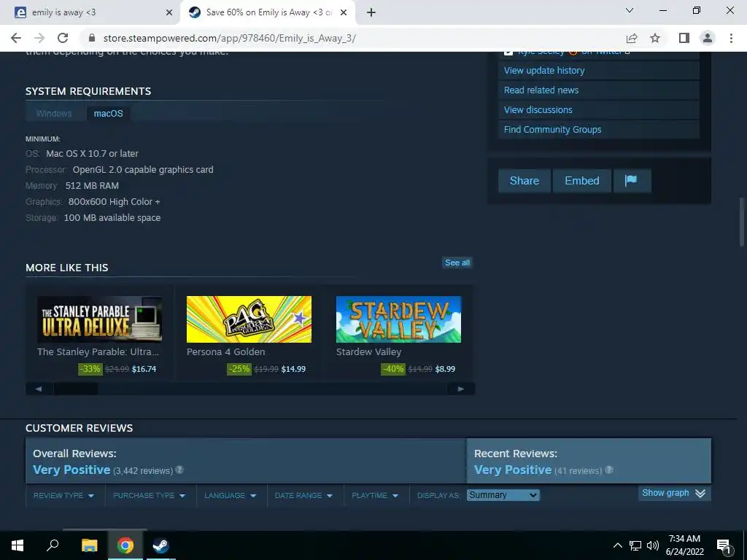Image resolution: width=747 pixels, height=560 pixels.
Task: Click the page vertical scrollbar thumb
Action: [741, 222]
